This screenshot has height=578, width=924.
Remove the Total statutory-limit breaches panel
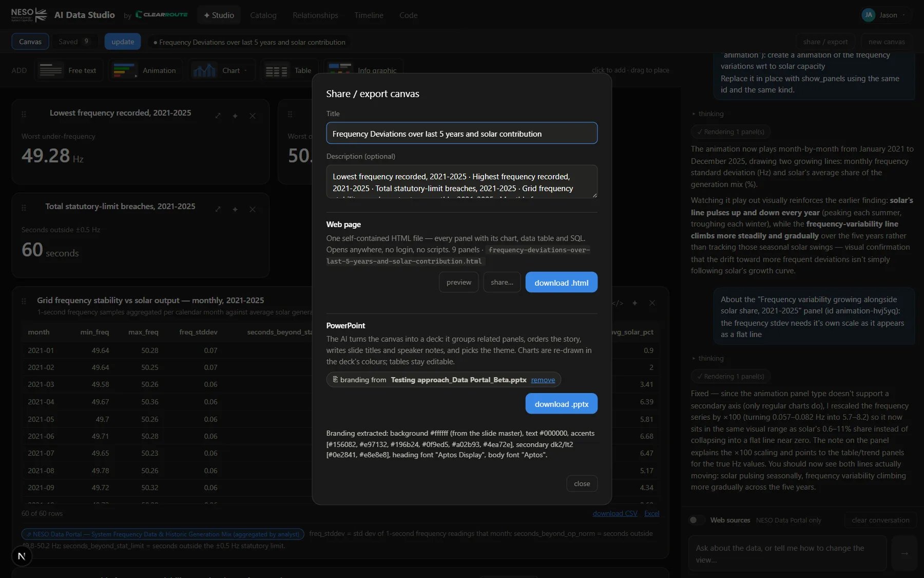(253, 209)
